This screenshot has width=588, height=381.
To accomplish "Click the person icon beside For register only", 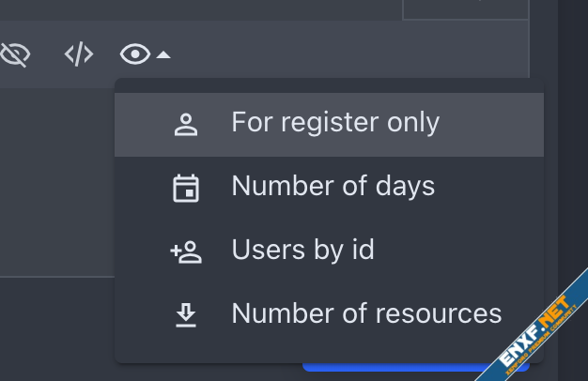I will pos(186,125).
